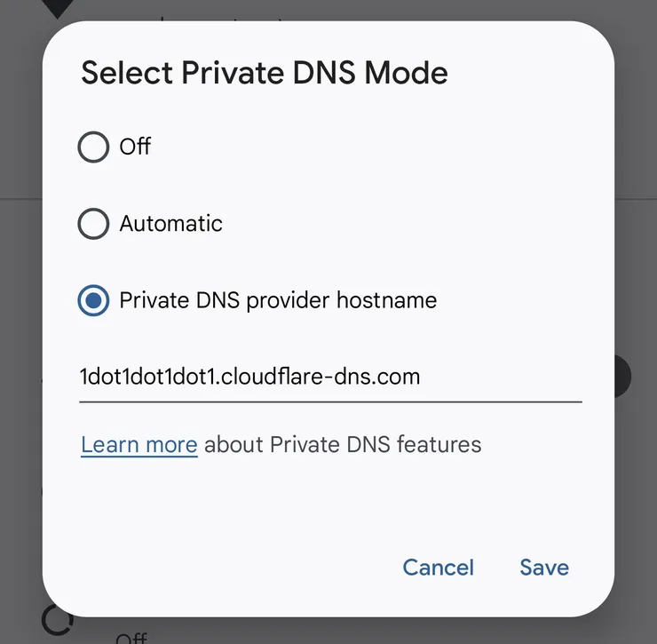Click the circular icon below the dialog
This screenshot has height=644, width=657.
click(x=57, y=620)
